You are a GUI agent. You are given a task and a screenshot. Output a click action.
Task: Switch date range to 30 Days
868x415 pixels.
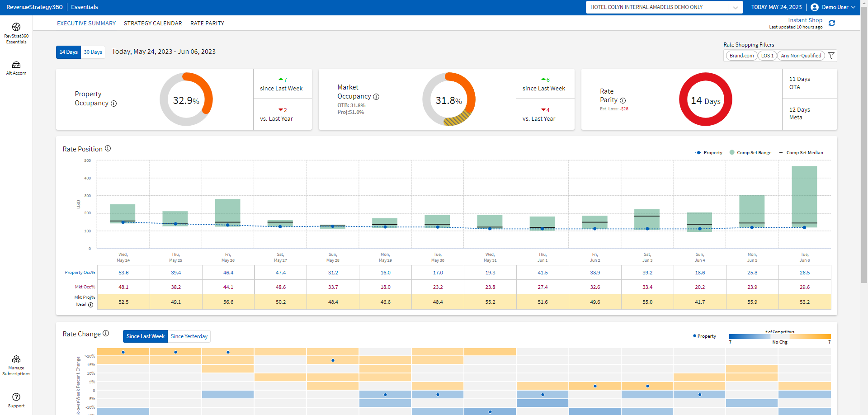[93, 52]
